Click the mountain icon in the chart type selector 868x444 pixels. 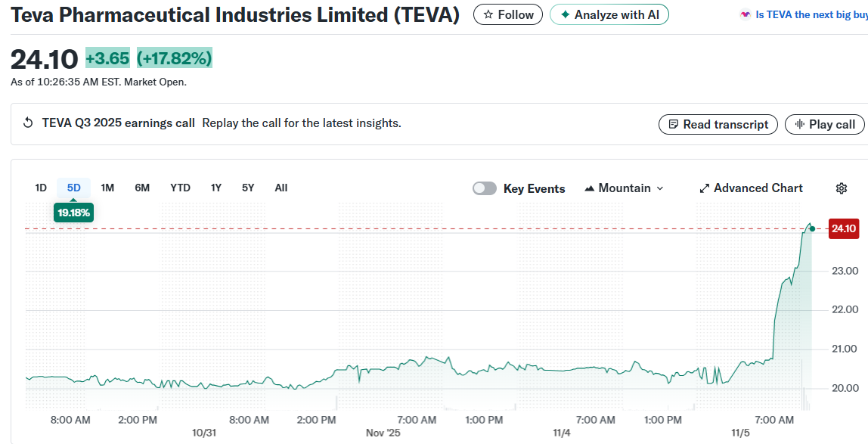(x=589, y=188)
